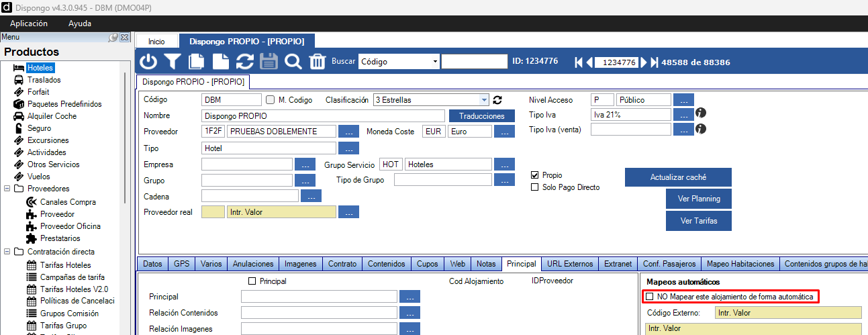Viewport: 868px width, 335px height.
Task: Enable the Solo Pago Directo checkbox
Action: point(535,187)
